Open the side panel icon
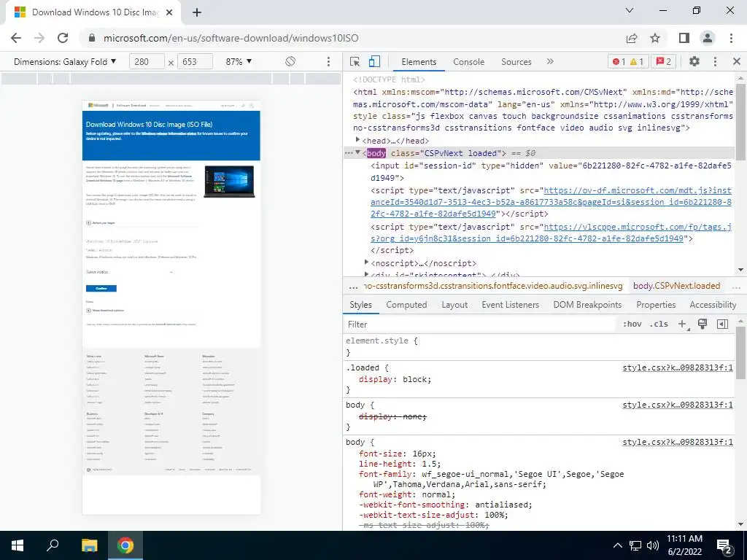Image resolution: width=747 pixels, height=560 pixels. [x=684, y=38]
